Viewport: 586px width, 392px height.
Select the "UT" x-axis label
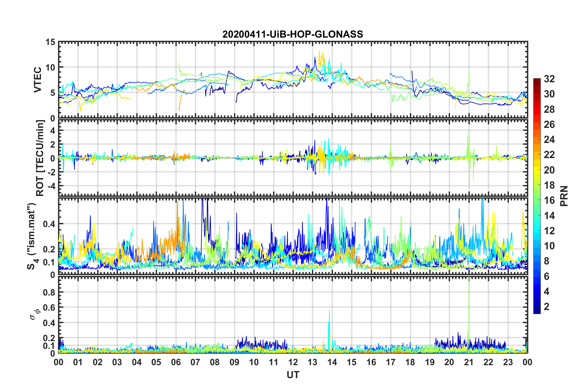click(x=293, y=375)
